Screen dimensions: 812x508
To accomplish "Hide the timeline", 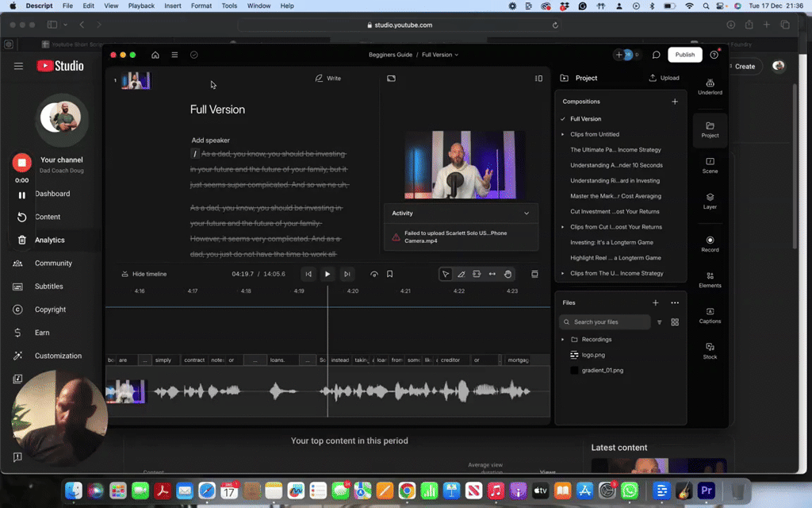I will (x=144, y=274).
